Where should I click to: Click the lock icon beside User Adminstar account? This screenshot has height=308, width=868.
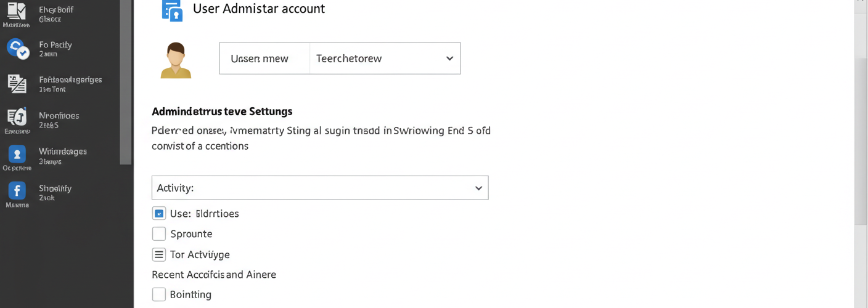coord(172,10)
